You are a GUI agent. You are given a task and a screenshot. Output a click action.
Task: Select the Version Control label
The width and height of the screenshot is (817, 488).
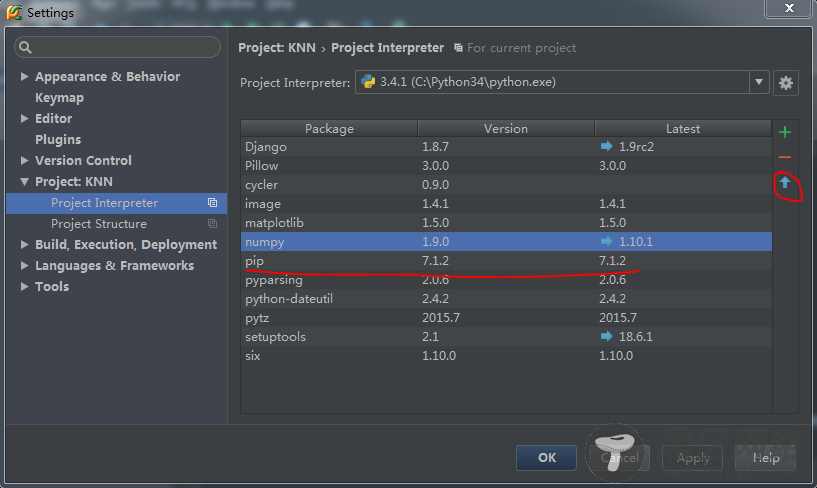click(x=83, y=160)
